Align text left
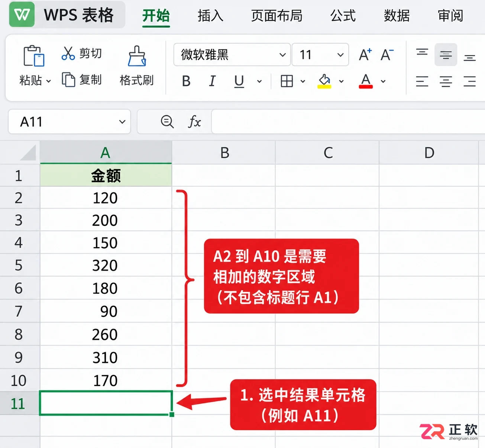 tap(422, 81)
